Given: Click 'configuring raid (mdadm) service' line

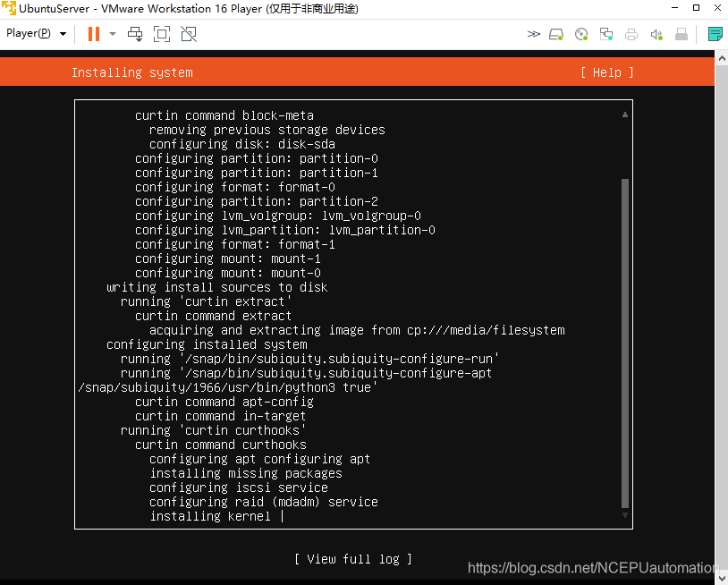Looking at the screenshot, I should [x=264, y=502].
